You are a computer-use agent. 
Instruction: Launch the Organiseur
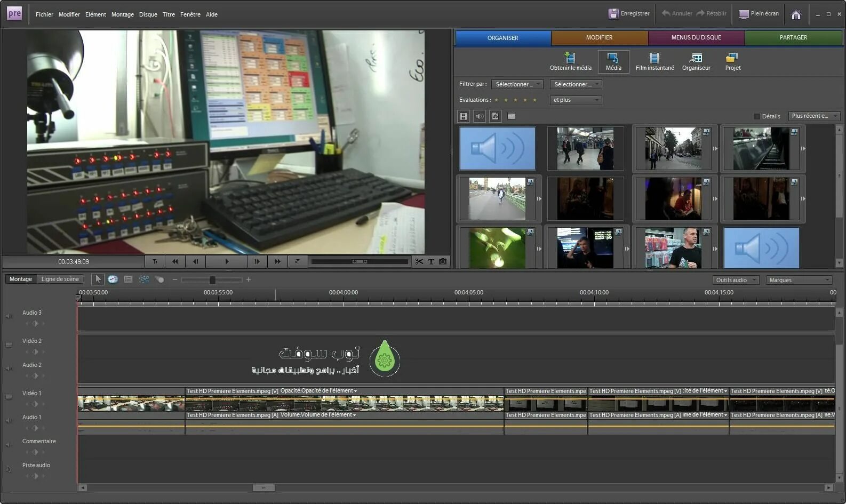point(696,62)
